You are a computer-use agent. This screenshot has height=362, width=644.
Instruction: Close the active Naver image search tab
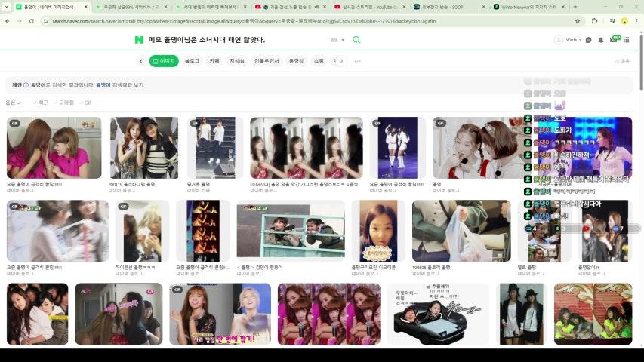85,7
